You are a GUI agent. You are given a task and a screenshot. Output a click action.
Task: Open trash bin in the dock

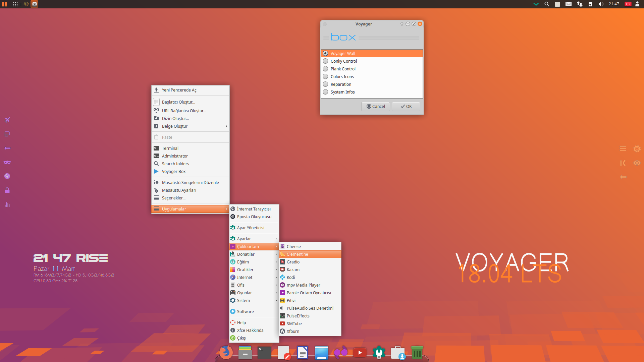(x=417, y=352)
